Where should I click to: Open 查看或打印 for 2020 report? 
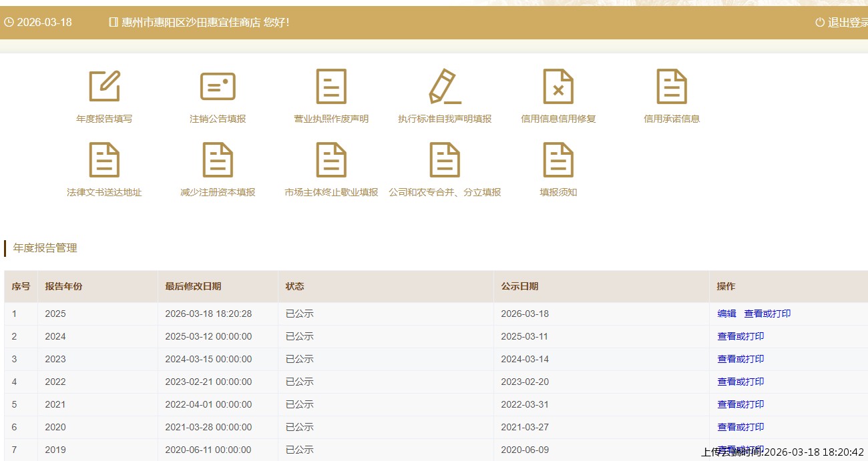[x=740, y=427]
